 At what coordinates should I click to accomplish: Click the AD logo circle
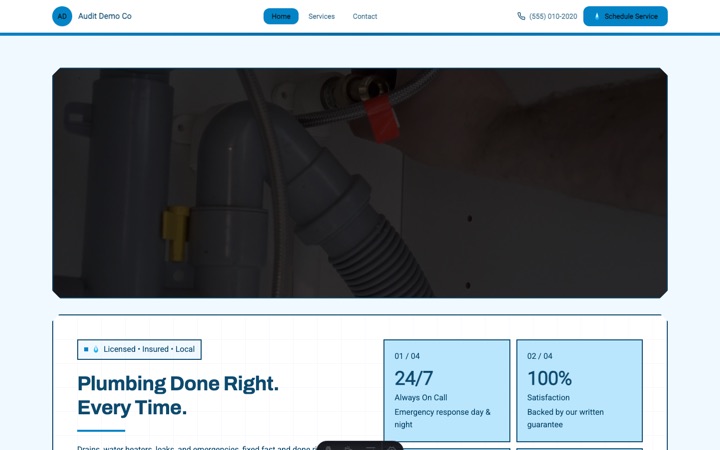pyautogui.click(x=62, y=16)
